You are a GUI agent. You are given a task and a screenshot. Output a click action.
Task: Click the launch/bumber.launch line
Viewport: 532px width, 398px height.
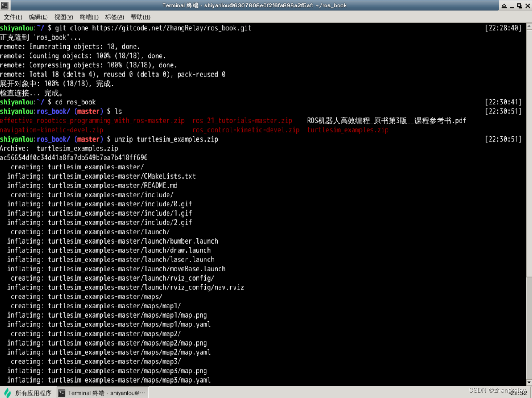pos(112,241)
